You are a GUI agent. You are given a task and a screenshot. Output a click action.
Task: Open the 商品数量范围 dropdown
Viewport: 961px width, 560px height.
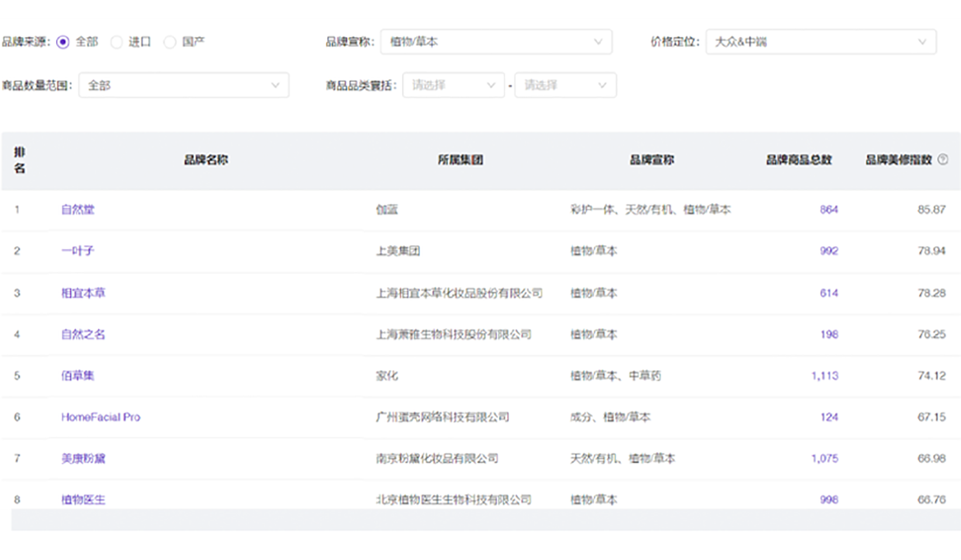click(x=184, y=85)
